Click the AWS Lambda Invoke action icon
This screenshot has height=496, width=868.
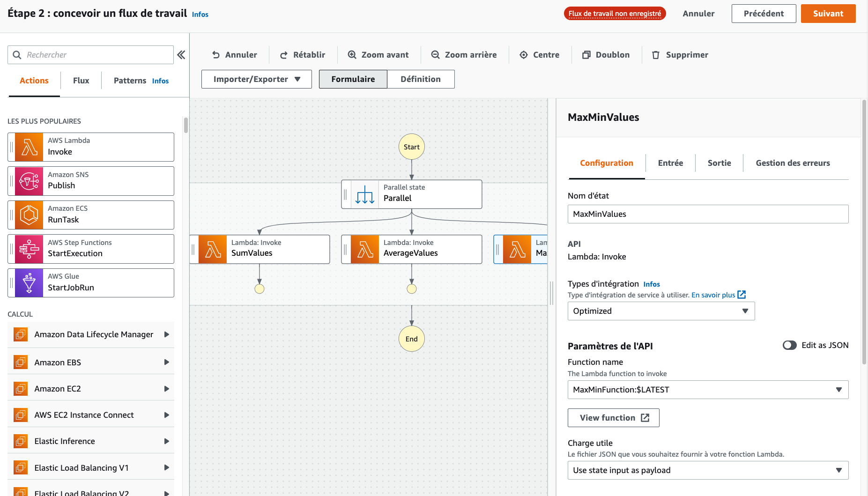coord(29,147)
